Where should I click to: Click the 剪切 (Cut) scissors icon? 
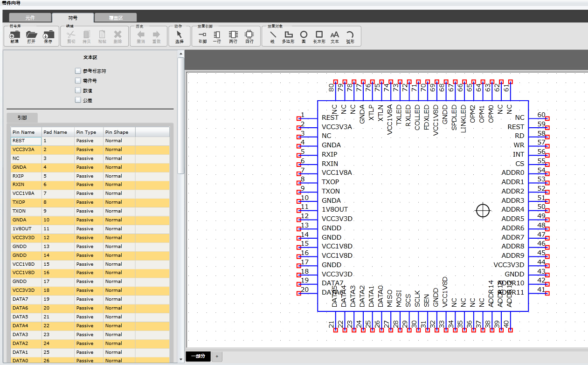(x=71, y=37)
